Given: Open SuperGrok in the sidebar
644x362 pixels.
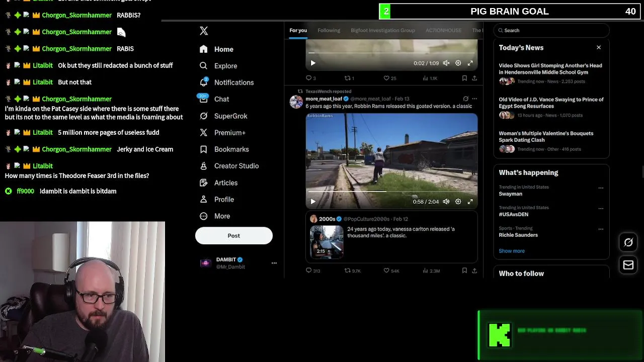Looking at the screenshot, I should click(223, 116).
